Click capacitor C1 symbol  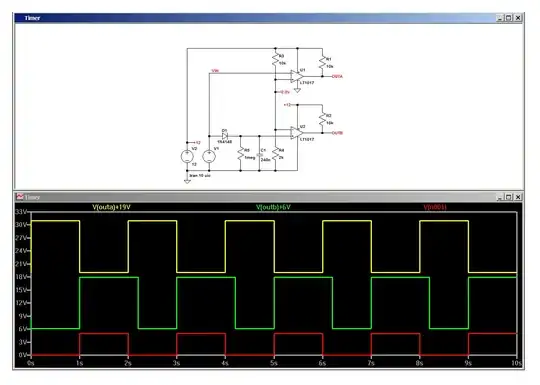[260, 155]
